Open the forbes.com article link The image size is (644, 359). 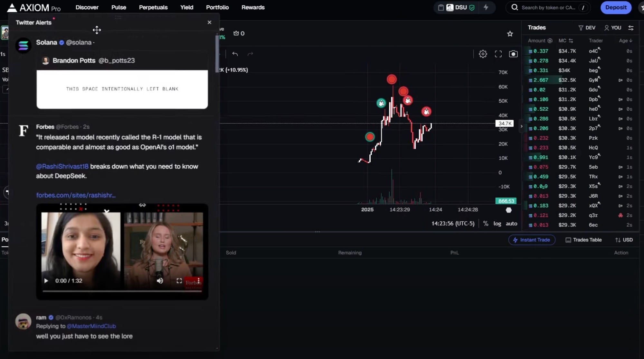[76, 195]
